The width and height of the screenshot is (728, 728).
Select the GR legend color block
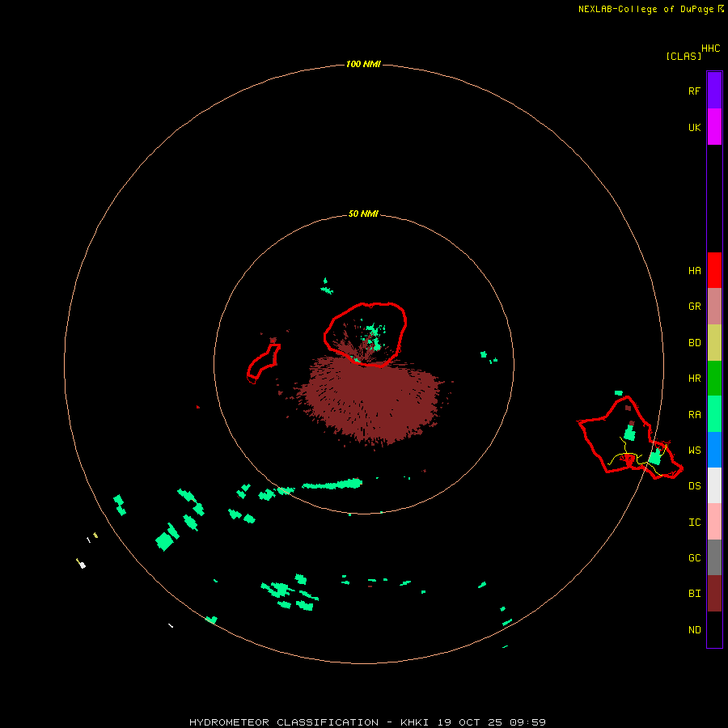coord(714,307)
